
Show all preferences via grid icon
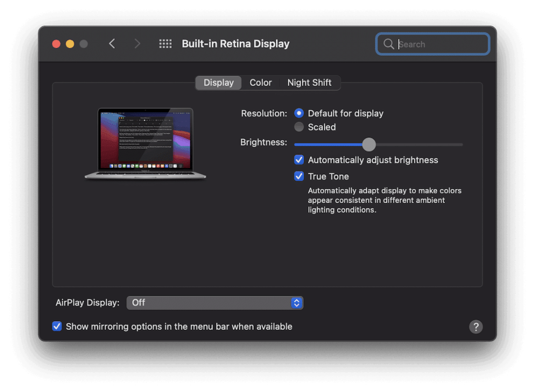165,44
